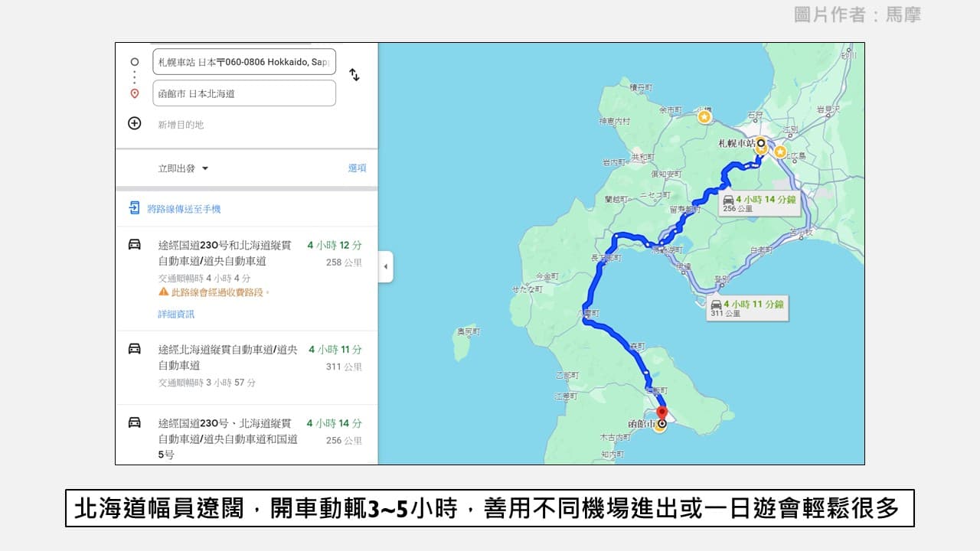
Task: Click the 札幌車站 starting point input field
Action: 243,62
